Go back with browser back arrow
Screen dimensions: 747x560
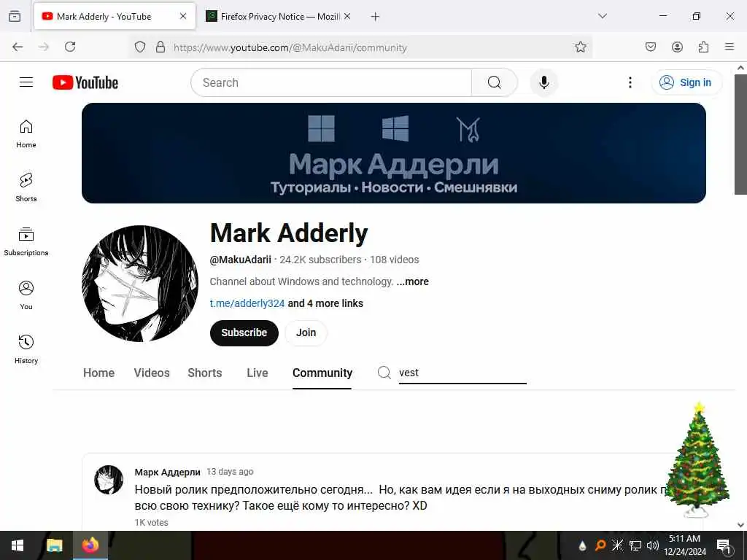click(x=18, y=47)
